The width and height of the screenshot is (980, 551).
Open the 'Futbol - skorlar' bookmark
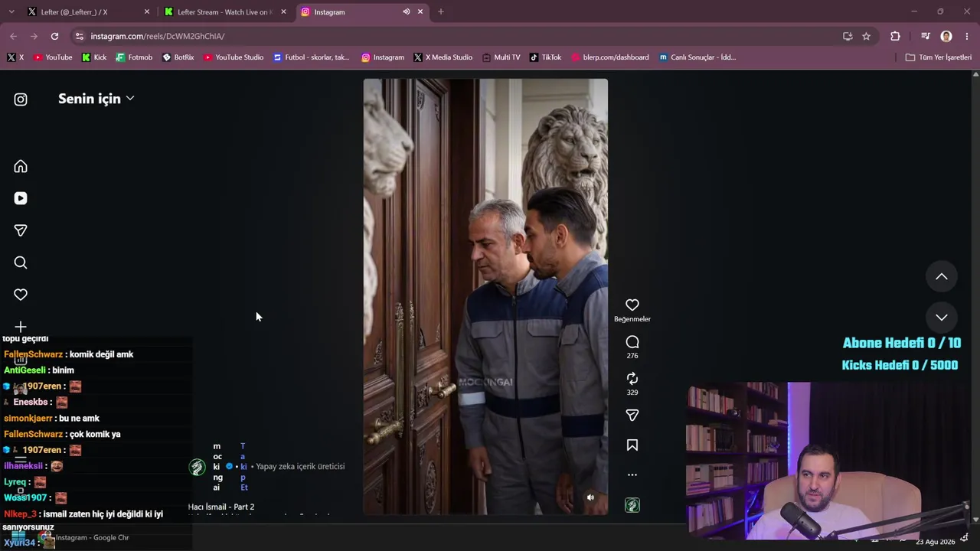(311, 57)
